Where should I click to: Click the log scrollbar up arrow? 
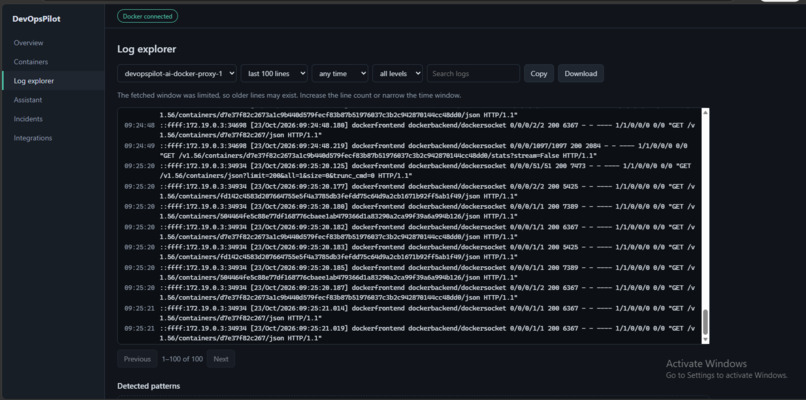(x=705, y=112)
